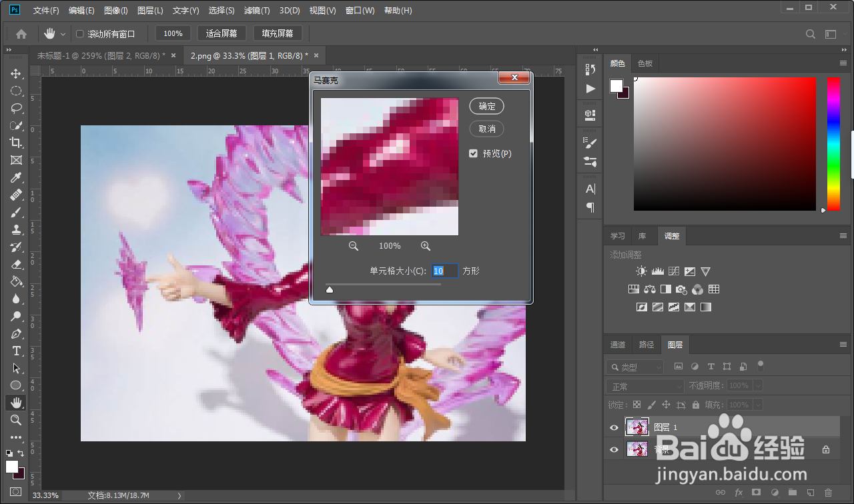Open the blend mode dropdown
The height and width of the screenshot is (504, 854).
(645, 386)
